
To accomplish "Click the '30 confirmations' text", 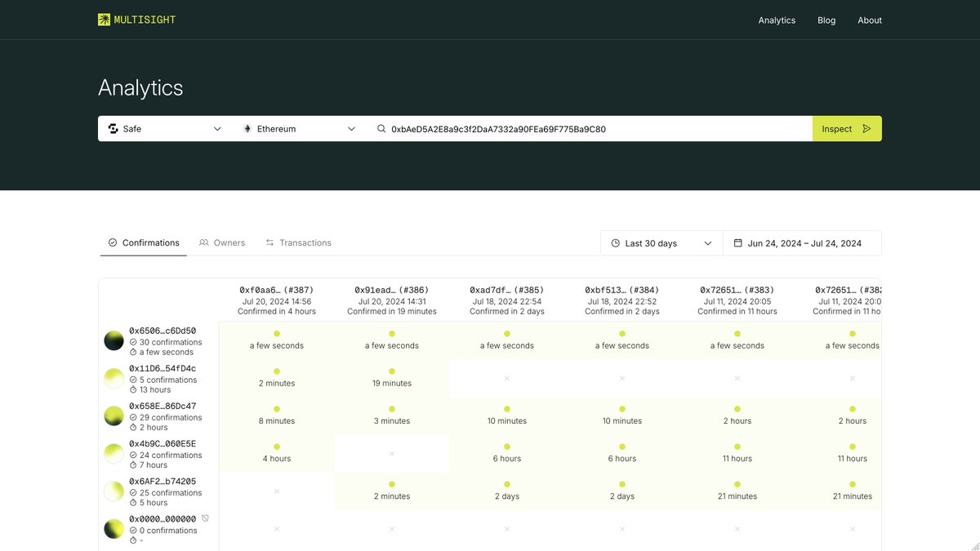I will [171, 342].
